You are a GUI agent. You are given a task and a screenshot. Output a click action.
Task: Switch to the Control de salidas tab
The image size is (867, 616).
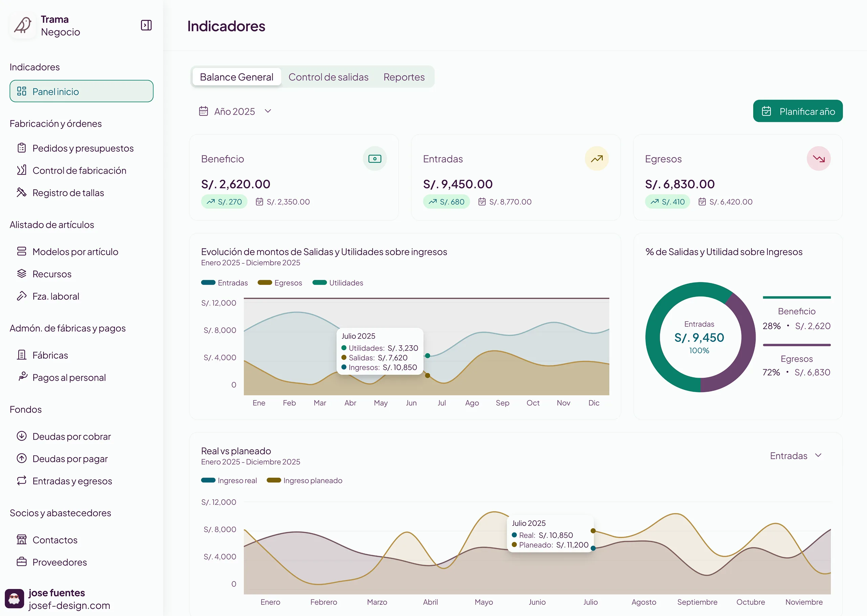point(329,77)
